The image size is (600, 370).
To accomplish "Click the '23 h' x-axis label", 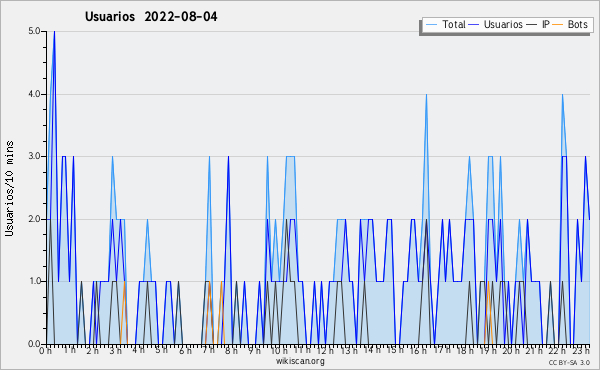I will click(581, 350).
